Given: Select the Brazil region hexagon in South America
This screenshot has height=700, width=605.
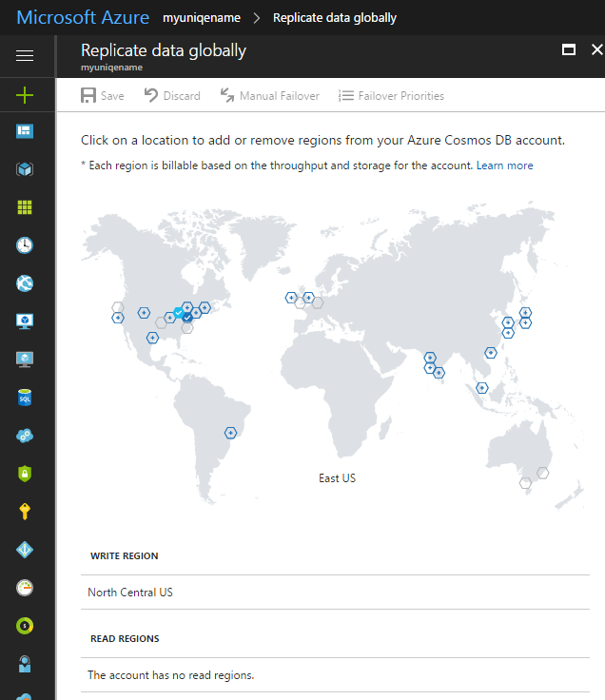Looking at the screenshot, I should point(230,433).
